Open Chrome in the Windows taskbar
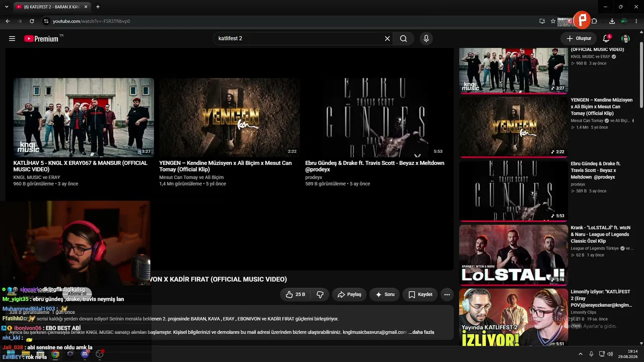This screenshot has width=644, height=362. (x=55, y=354)
